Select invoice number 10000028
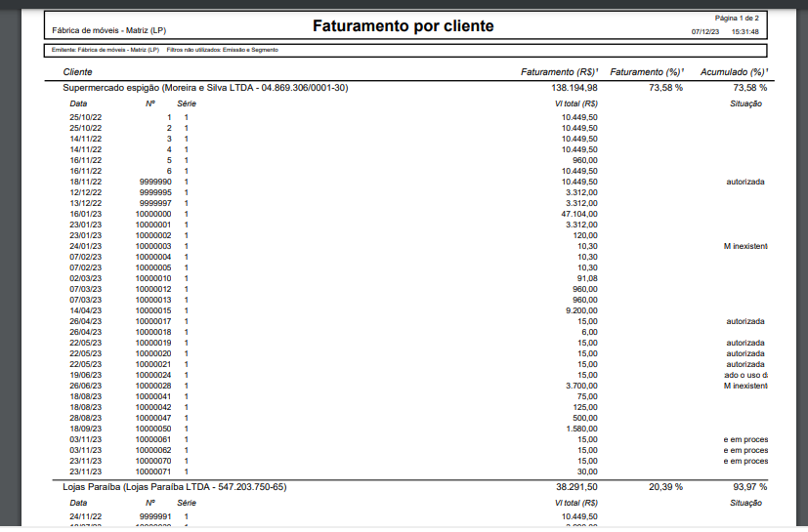Viewport: 808px width, 532px height. click(153, 387)
